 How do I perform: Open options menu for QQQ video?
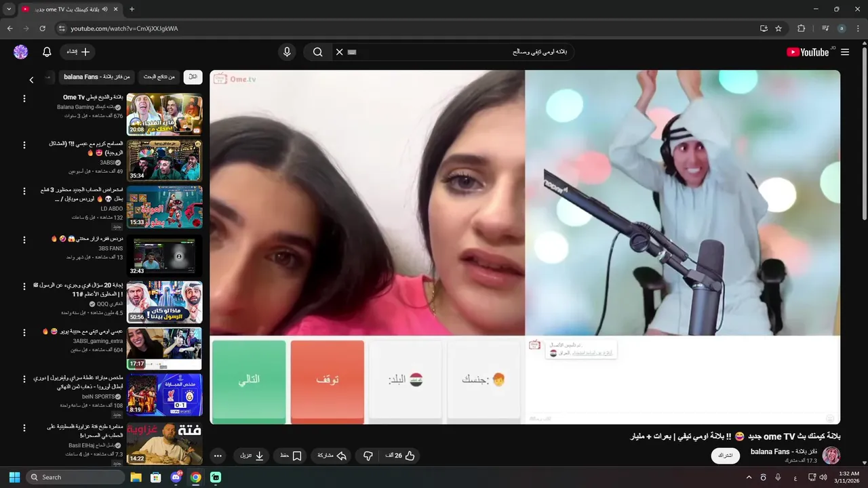24,287
